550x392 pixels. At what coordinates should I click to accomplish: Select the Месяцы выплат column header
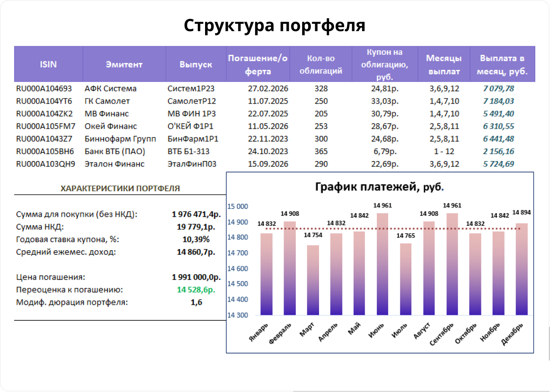444,64
